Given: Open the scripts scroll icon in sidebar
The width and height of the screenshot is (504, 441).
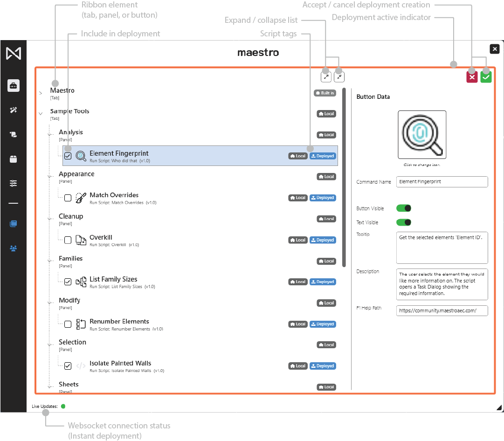Looking at the screenshot, I should coord(13,135).
